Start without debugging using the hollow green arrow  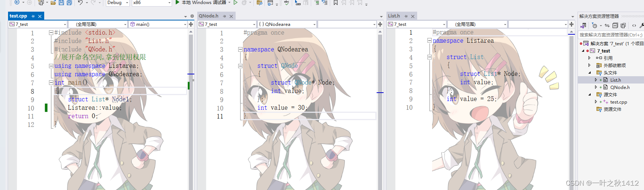pyautogui.click(x=236, y=3)
